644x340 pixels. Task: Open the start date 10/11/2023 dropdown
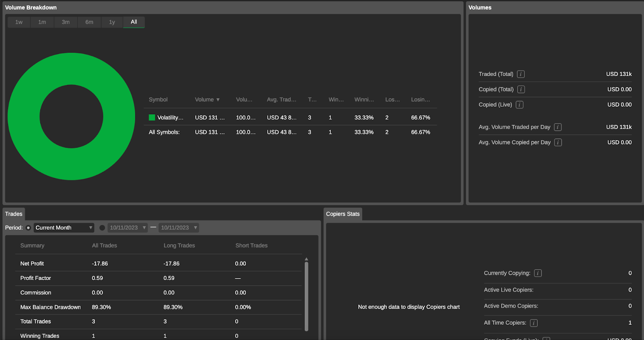pyautogui.click(x=127, y=228)
